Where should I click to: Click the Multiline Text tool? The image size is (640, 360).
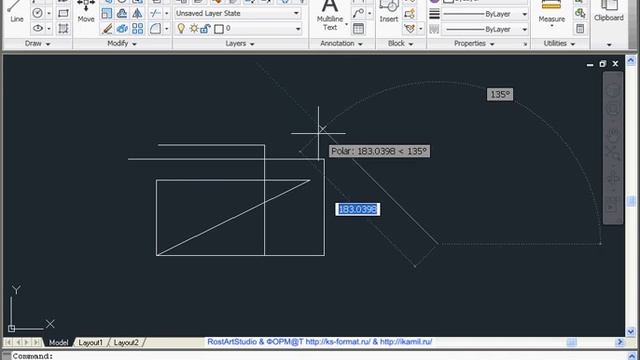330,16
